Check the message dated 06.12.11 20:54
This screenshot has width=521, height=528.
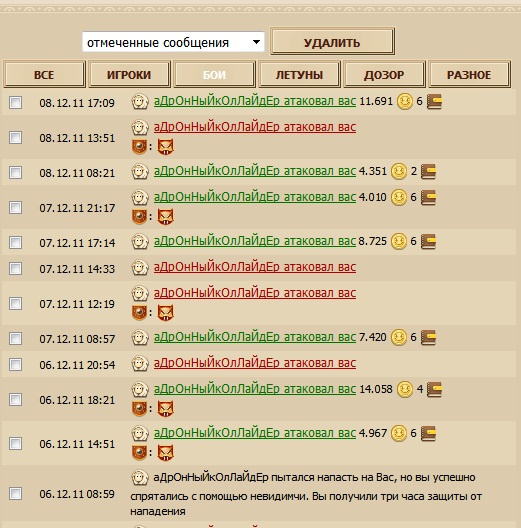(x=15, y=364)
